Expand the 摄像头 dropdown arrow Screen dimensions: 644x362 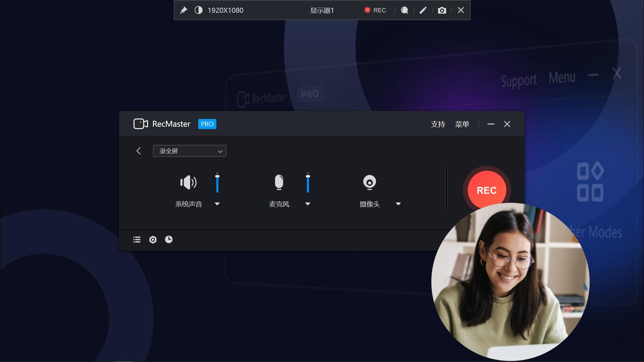(x=398, y=204)
